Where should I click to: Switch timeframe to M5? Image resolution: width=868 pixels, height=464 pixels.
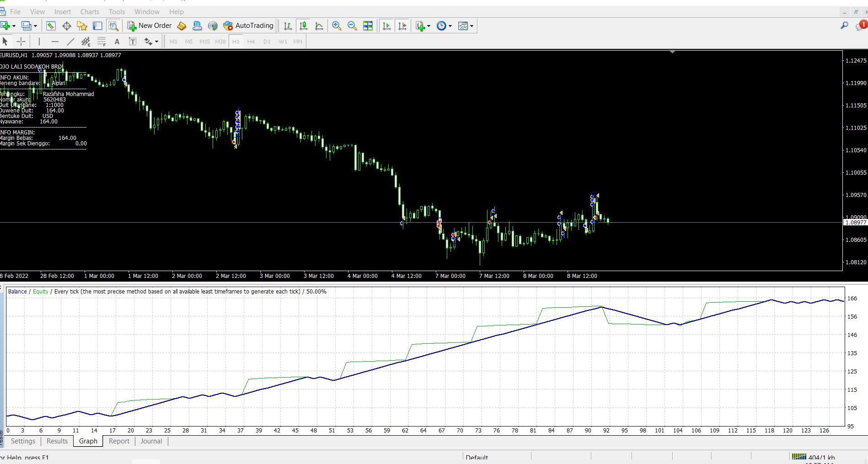coord(189,42)
